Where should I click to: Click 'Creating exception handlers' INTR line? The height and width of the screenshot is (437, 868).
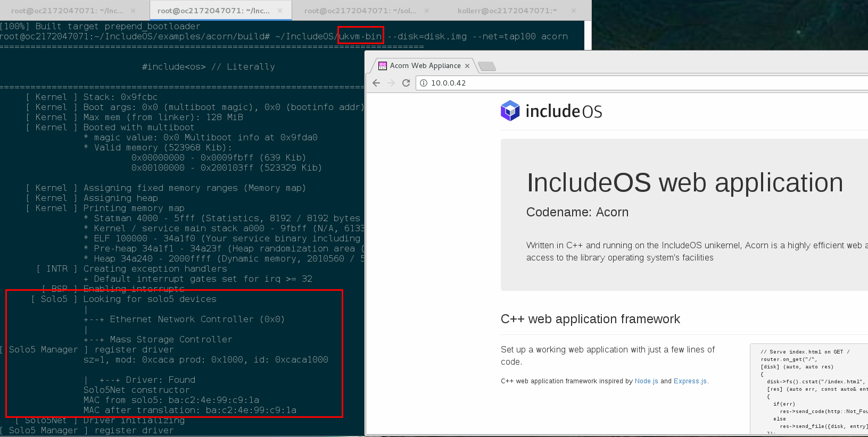point(155,268)
